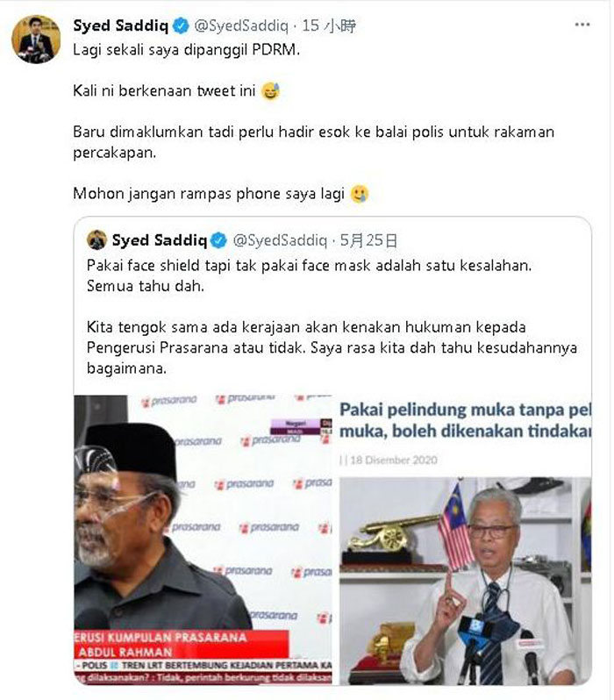Image resolution: width=614 pixels, height=700 pixels.
Task: Click the quoted tweet text about face shield
Action: pos(332,317)
